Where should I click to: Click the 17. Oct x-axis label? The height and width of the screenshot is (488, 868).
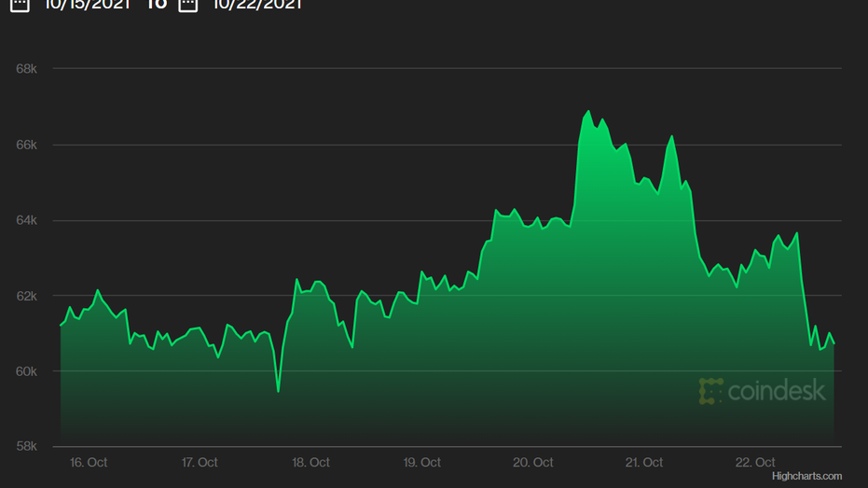coord(200,462)
